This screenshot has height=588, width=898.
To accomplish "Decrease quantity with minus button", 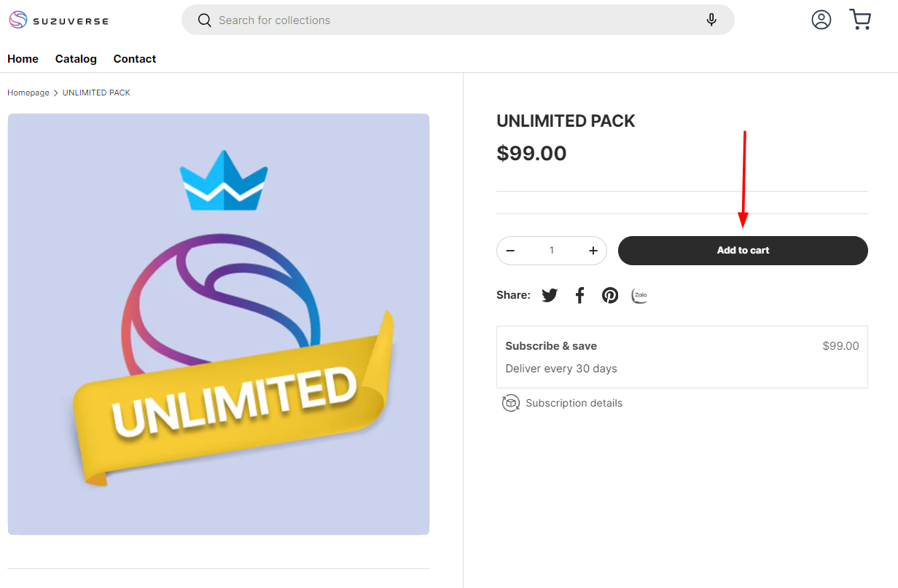I will (x=510, y=251).
